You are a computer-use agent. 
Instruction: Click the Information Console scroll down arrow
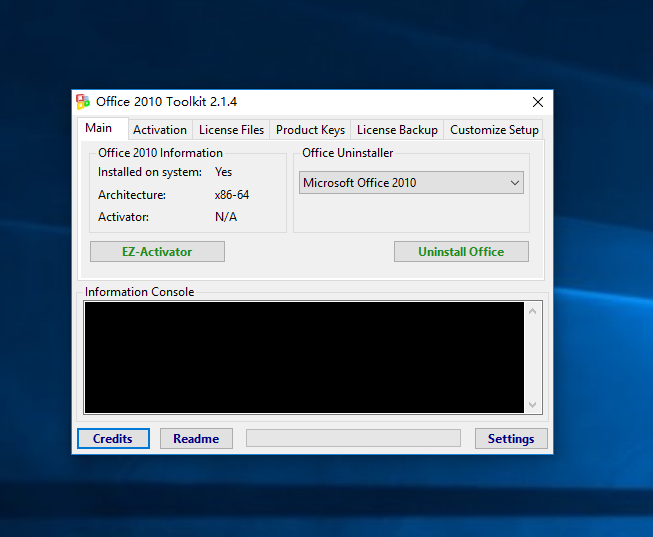coord(533,405)
